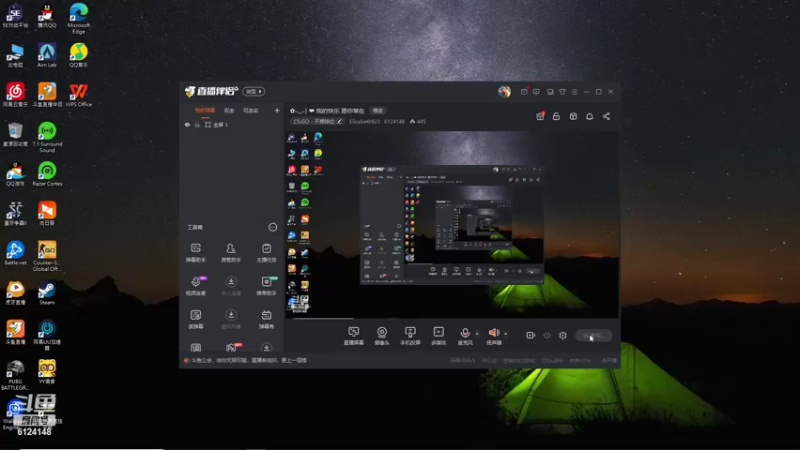Switch to the second scene tab
Viewport: 800px width, 450px height.
click(x=229, y=111)
